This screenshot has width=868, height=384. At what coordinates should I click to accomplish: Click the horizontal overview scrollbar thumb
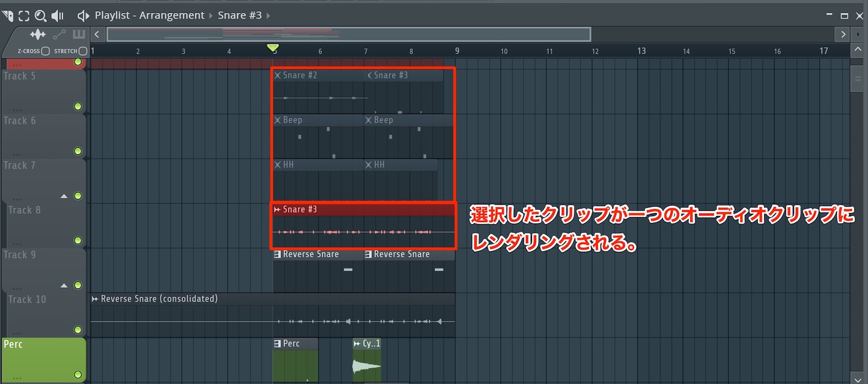[x=348, y=34]
